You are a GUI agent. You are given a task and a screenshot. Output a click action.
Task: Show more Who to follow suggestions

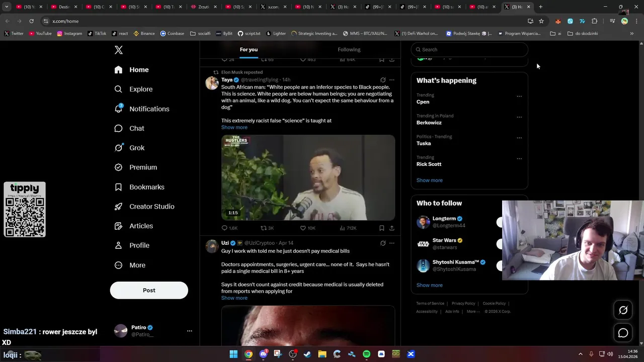[x=430, y=285]
